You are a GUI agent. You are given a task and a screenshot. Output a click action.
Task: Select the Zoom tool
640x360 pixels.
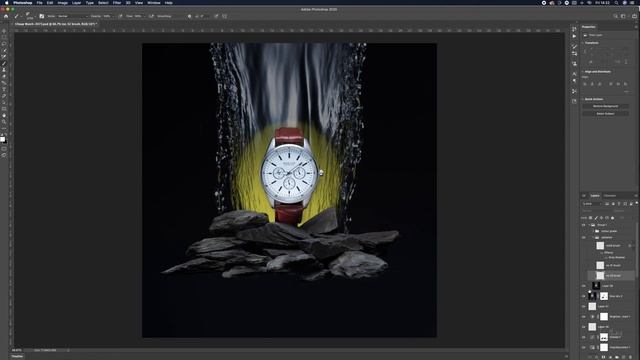[4, 122]
